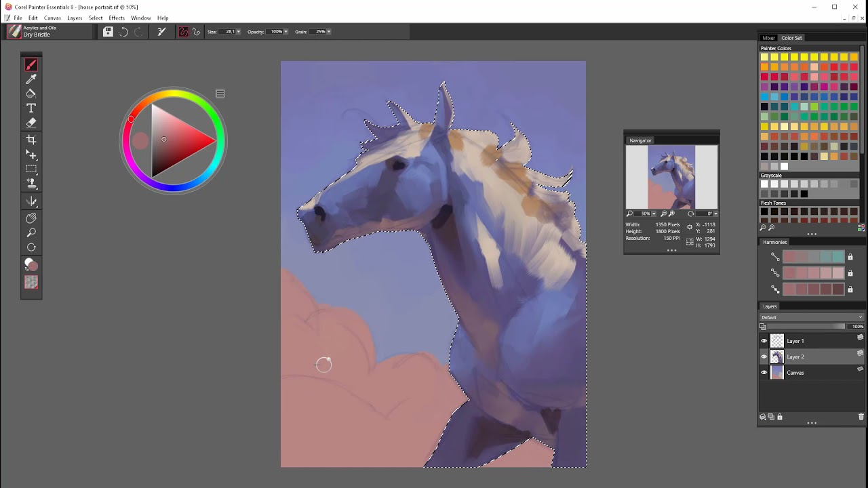Select the Crop tool
Viewport: 868px width, 488px height.
[x=31, y=140]
